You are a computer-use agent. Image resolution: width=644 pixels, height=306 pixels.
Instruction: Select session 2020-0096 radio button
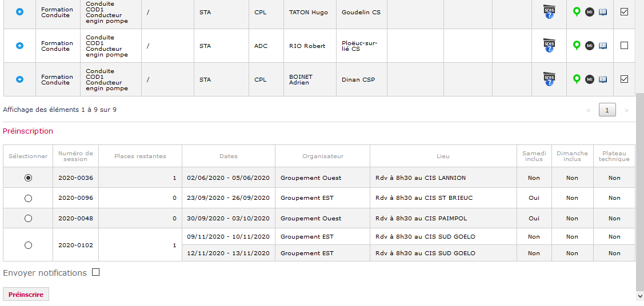pos(28,198)
